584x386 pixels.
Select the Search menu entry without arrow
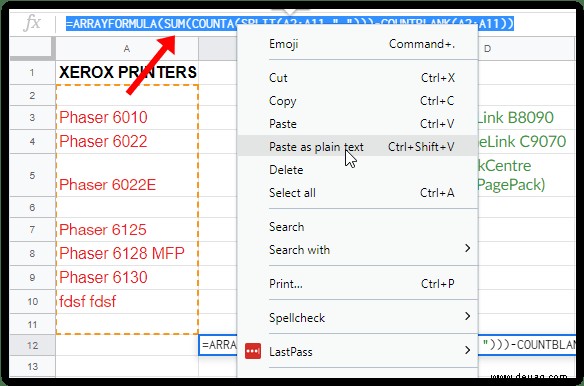pos(357,227)
